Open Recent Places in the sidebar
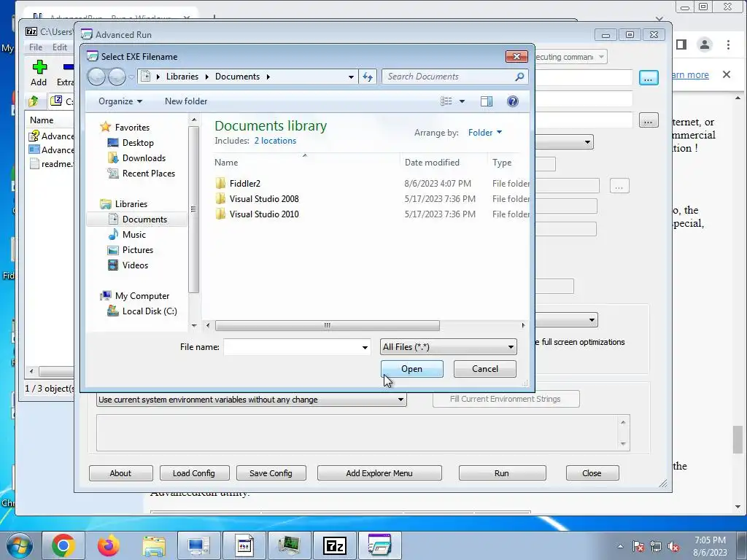Viewport: 747px width, 560px height. pyautogui.click(x=148, y=174)
